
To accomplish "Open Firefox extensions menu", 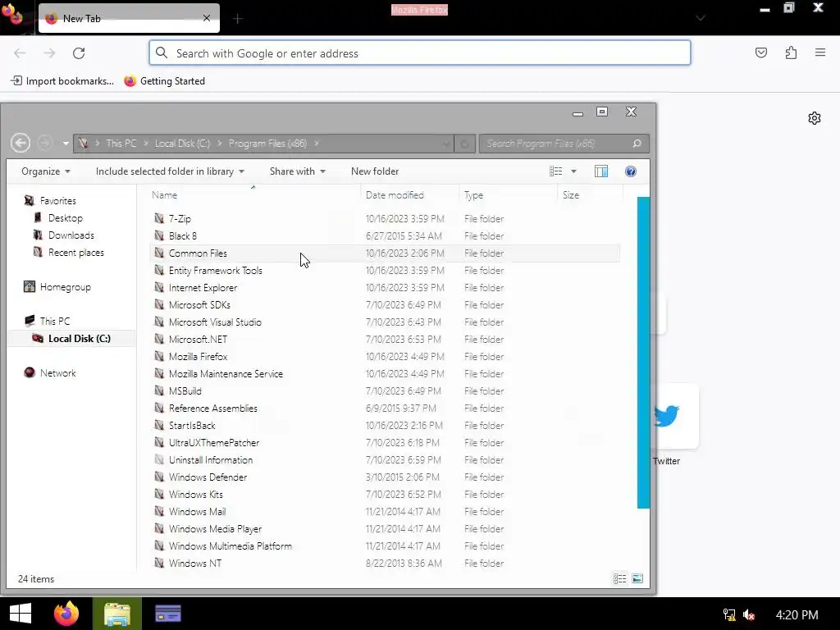I will (x=791, y=52).
